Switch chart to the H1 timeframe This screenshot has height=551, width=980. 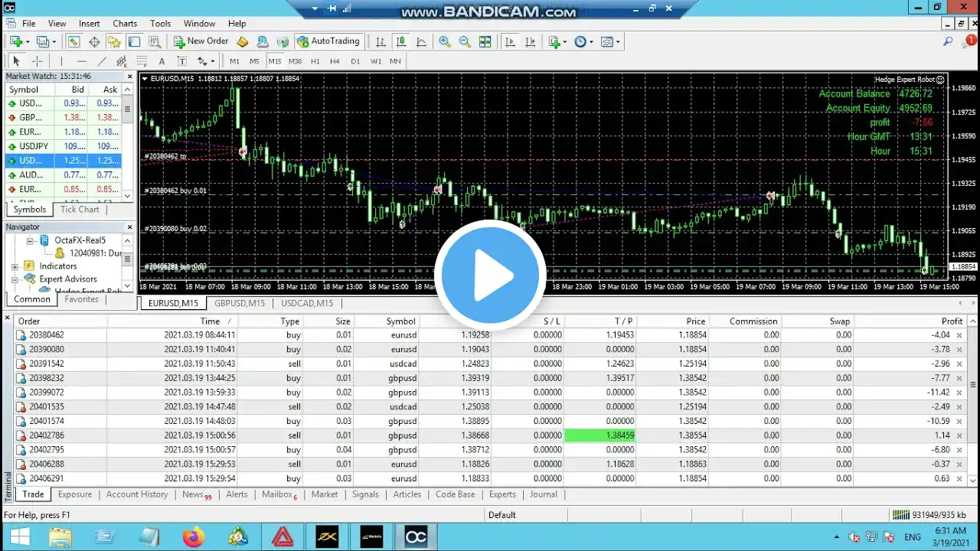click(315, 61)
